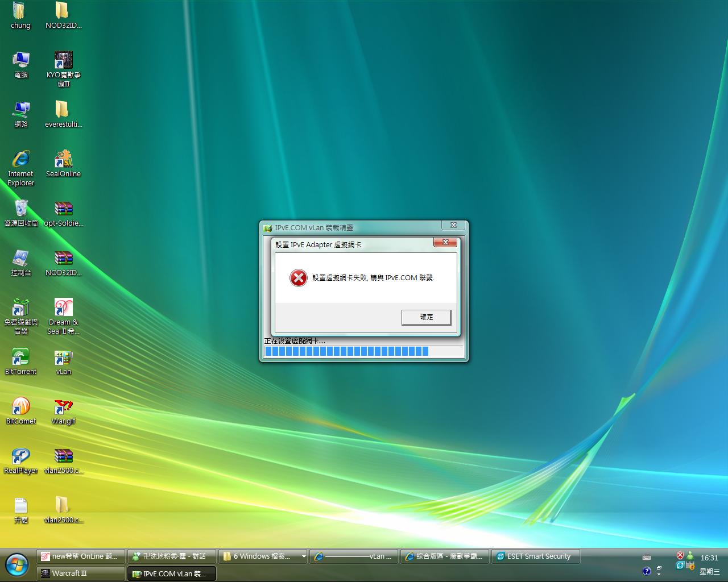This screenshot has height=582, width=728.
Task: Click the red error icon in dialog
Action: click(298, 278)
